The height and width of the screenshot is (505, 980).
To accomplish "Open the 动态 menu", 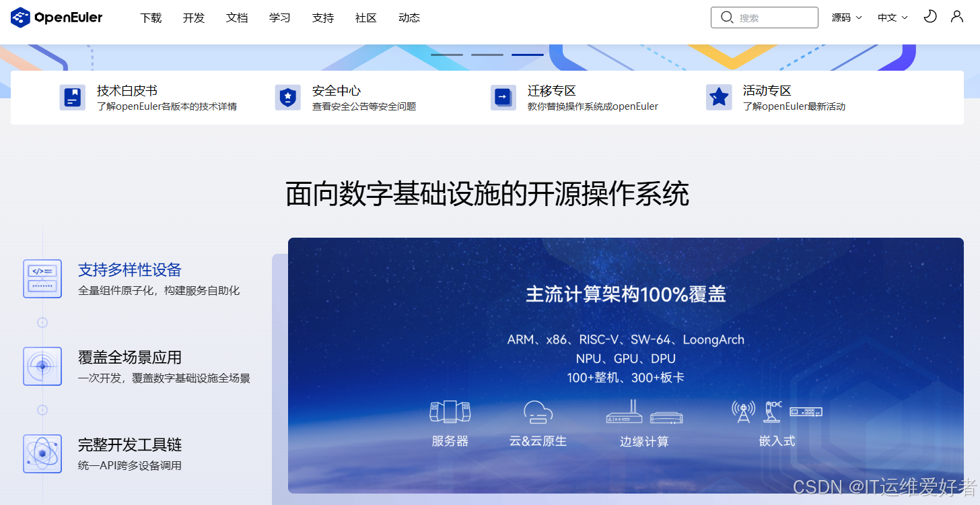I will click(409, 18).
